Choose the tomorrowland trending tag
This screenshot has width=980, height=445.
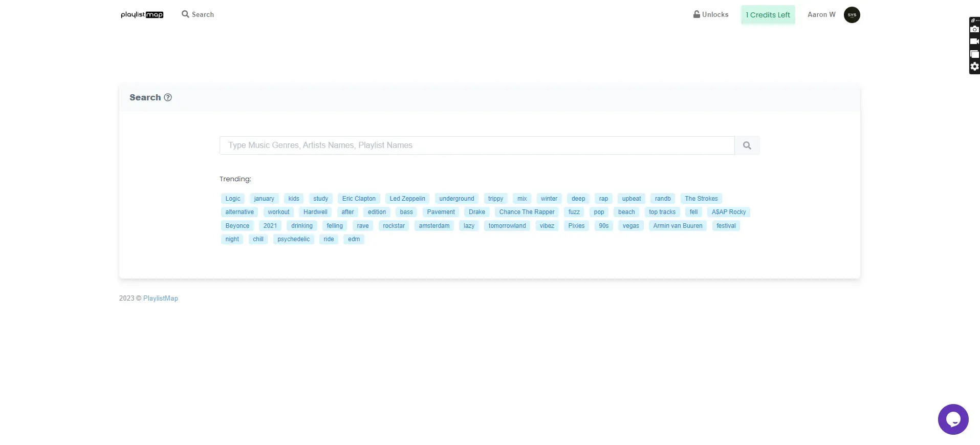(x=507, y=226)
